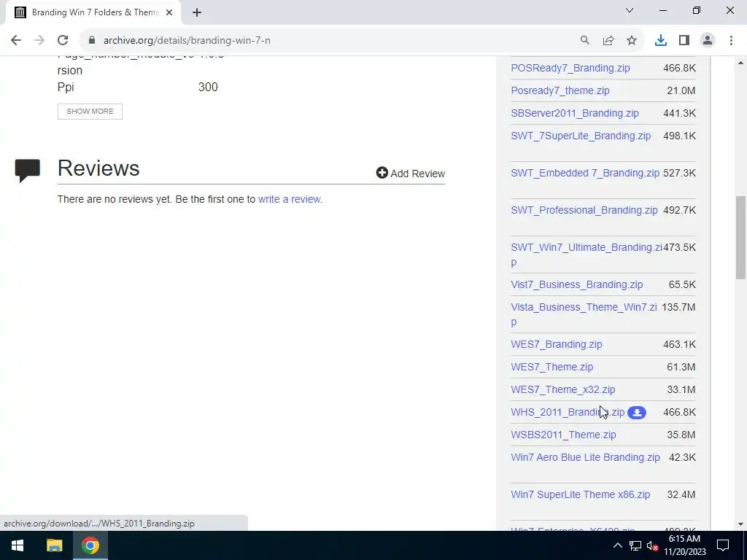Click the Reviews speech bubble icon
This screenshot has height=560, width=747.
point(27,171)
